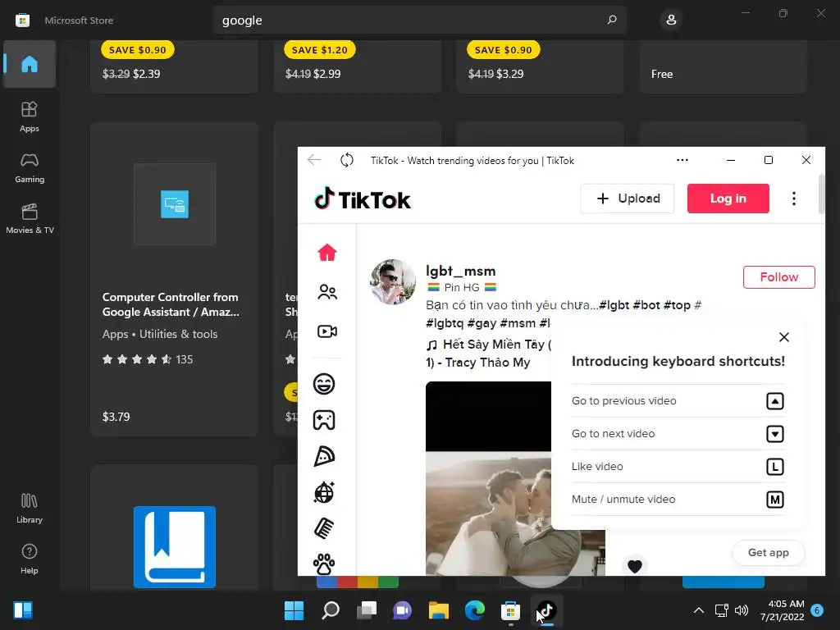Click the down arrow key for next video

tap(774, 434)
